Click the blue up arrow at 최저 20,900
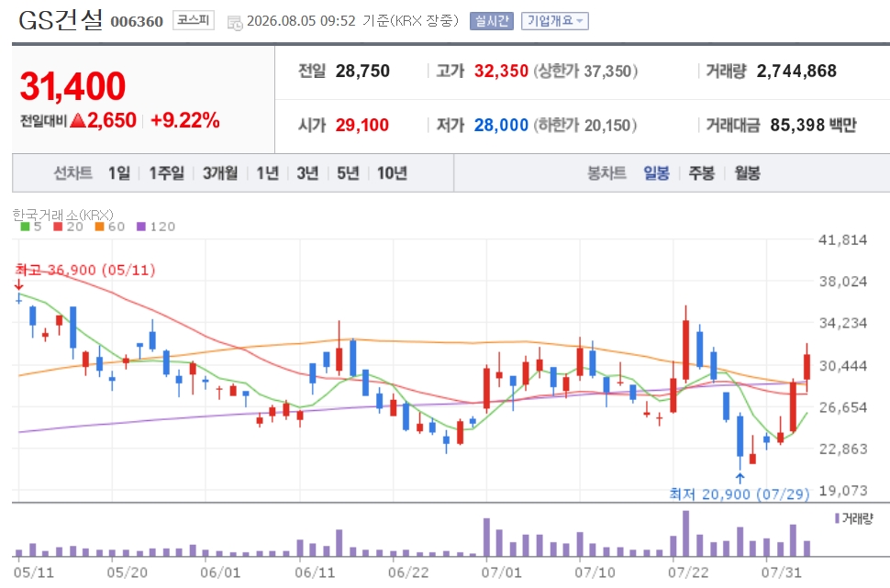Screen dimensions: 890x588 tap(740, 478)
